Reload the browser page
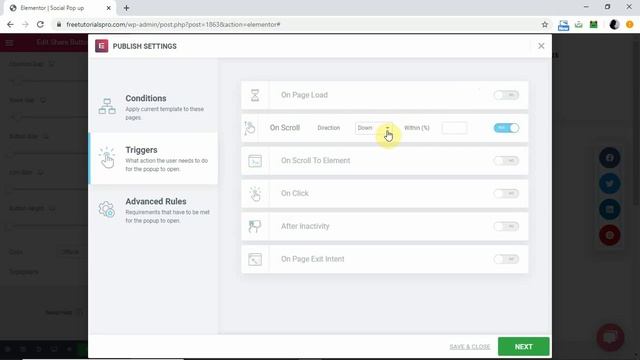640x360 pixels. 40,24
